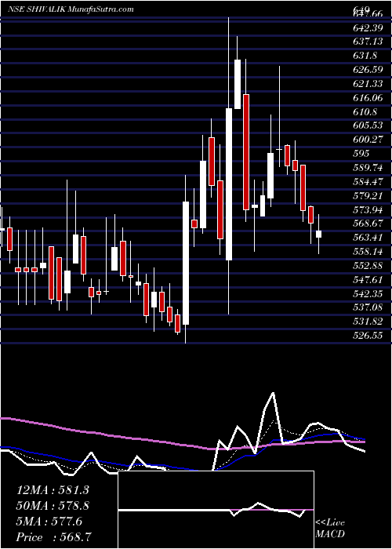The height and width of the screenshot is (549, 392).
Task: Click the 50MA : 578.8 readout
Action: 53,506
